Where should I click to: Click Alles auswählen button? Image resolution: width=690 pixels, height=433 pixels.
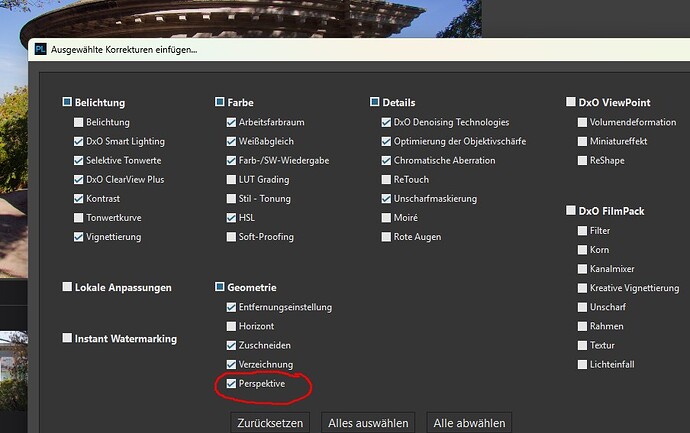(x=368, y=423)
